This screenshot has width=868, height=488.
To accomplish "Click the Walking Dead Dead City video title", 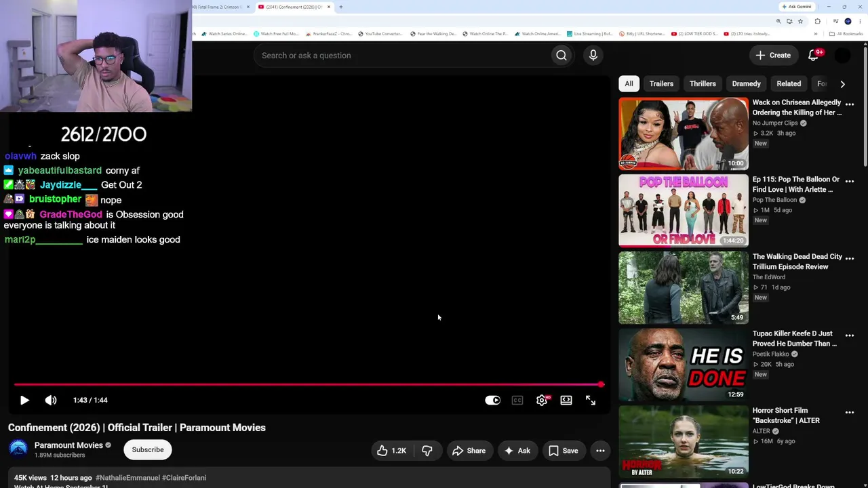I will pos(797,262).
